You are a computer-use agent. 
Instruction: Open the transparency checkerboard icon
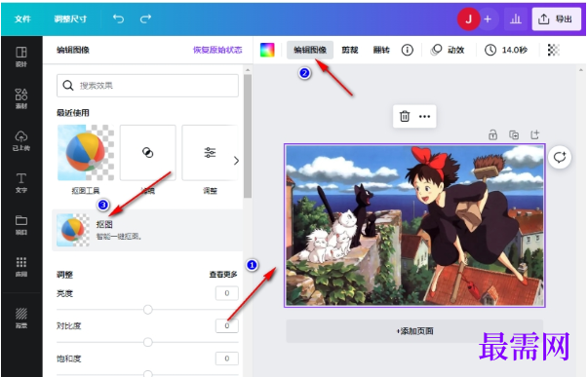click(554, 50)
